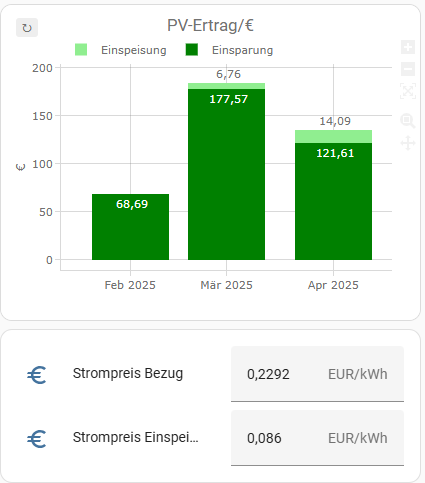The width and height of the screenshot is (425, 483).
Task: Click the Apr 2025 light green Einspeisung segment
Action: pyautogui.click(x=333, y=136)
